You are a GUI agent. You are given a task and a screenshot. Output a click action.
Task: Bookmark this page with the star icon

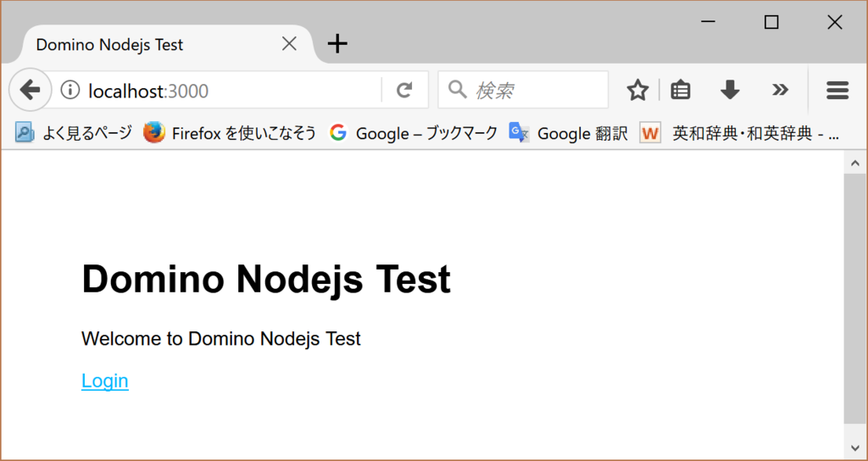pyautogui.click(x=637, y=90)
